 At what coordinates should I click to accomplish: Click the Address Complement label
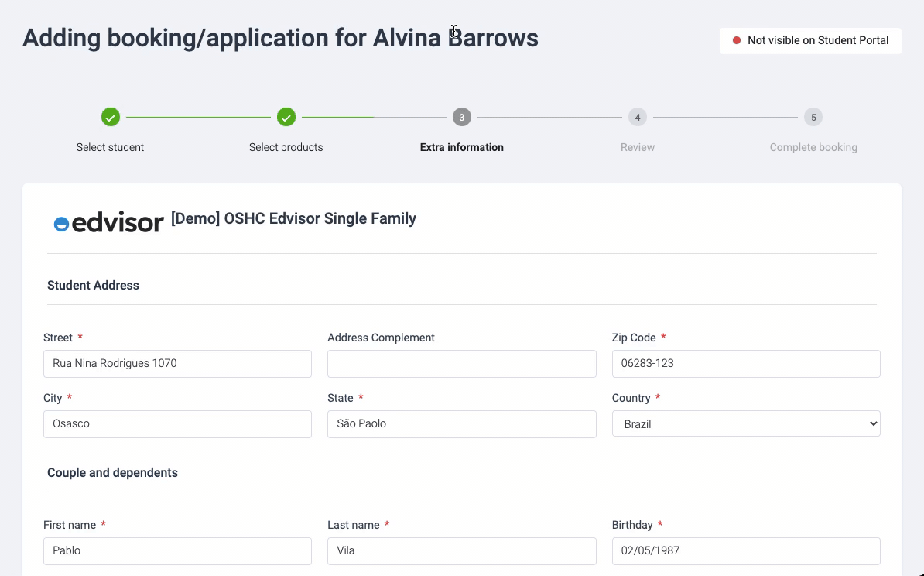[x=381, y=338]
